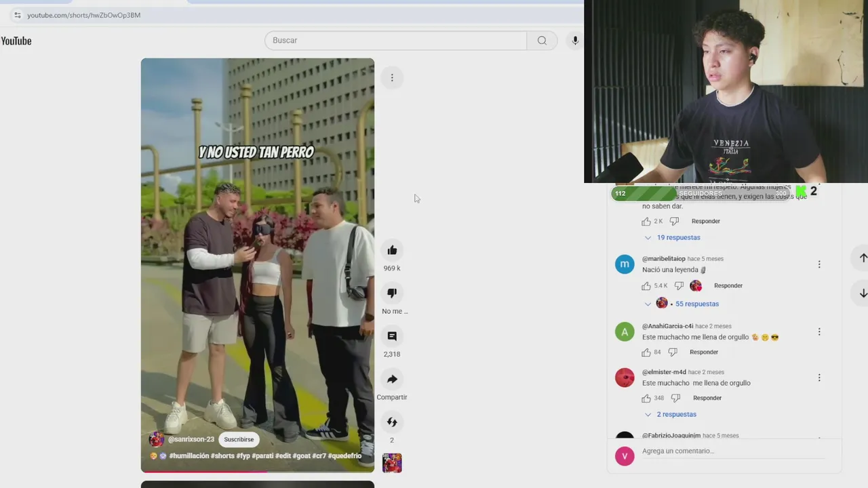The image size is (868, 488).
Task: Click the remix icon with count 2
Action: 392,422
